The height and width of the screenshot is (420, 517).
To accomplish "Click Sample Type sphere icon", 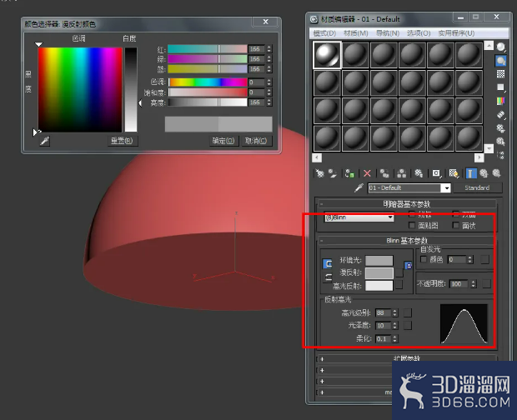I will (x=501, y=47).
